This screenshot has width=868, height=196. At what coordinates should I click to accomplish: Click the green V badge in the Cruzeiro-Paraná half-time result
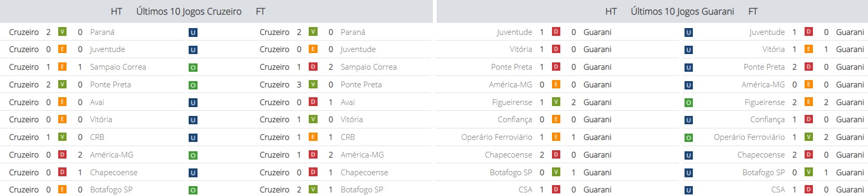click(62, 32)
